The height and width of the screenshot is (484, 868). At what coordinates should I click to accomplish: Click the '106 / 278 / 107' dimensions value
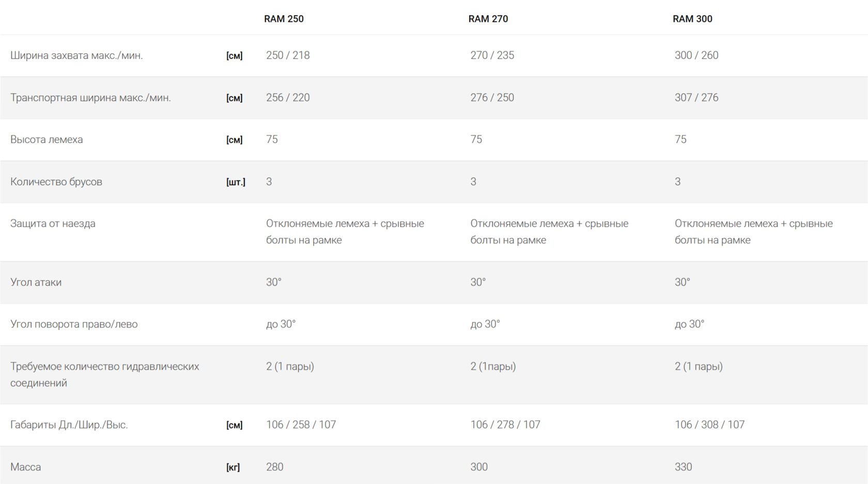(505, 425)
